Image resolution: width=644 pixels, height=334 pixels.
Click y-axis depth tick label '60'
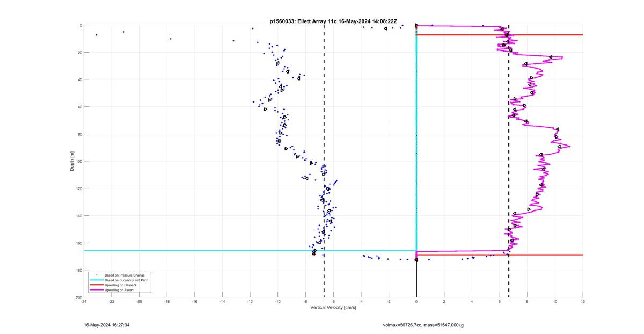pos(79,107)
